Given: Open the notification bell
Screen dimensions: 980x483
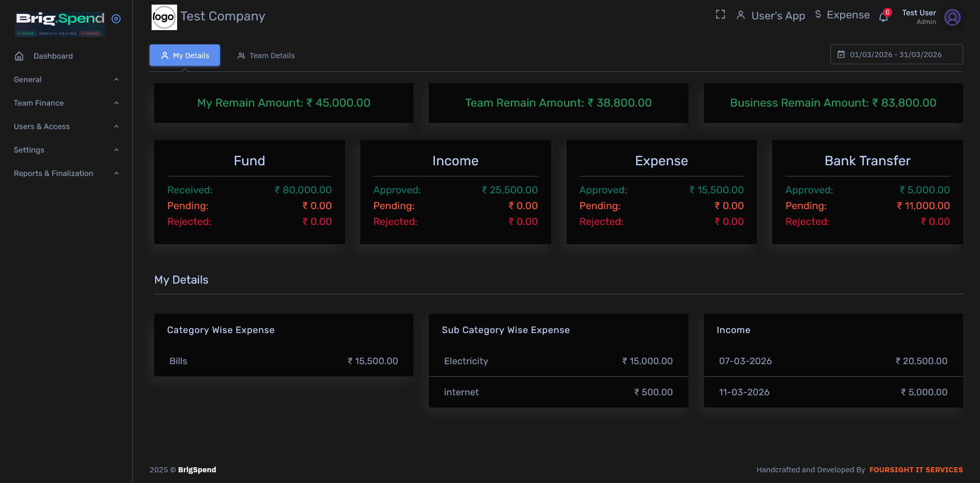Looking at the screenshot, I should pos(884,17).
